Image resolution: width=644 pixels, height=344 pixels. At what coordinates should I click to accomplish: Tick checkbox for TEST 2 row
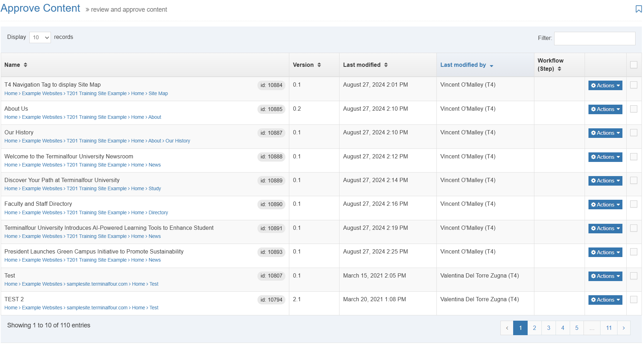click(634, 300)
